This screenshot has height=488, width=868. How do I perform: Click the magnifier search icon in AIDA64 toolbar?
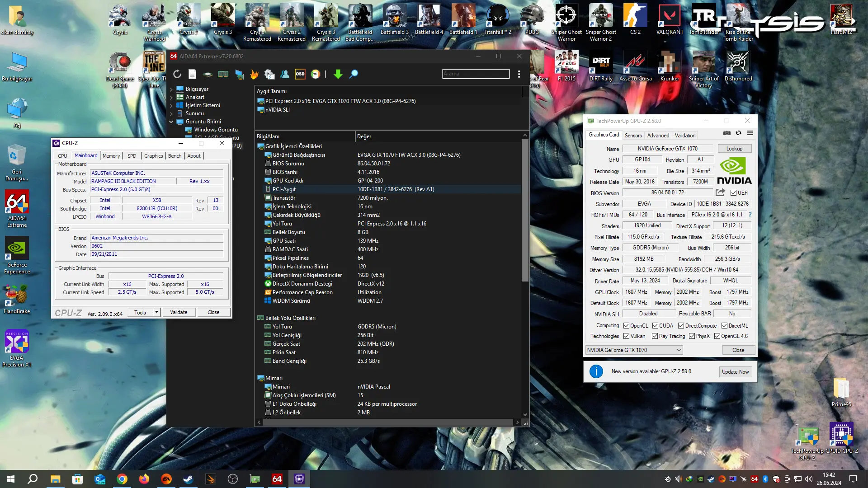pyautogui.click(x=354, y=74)
